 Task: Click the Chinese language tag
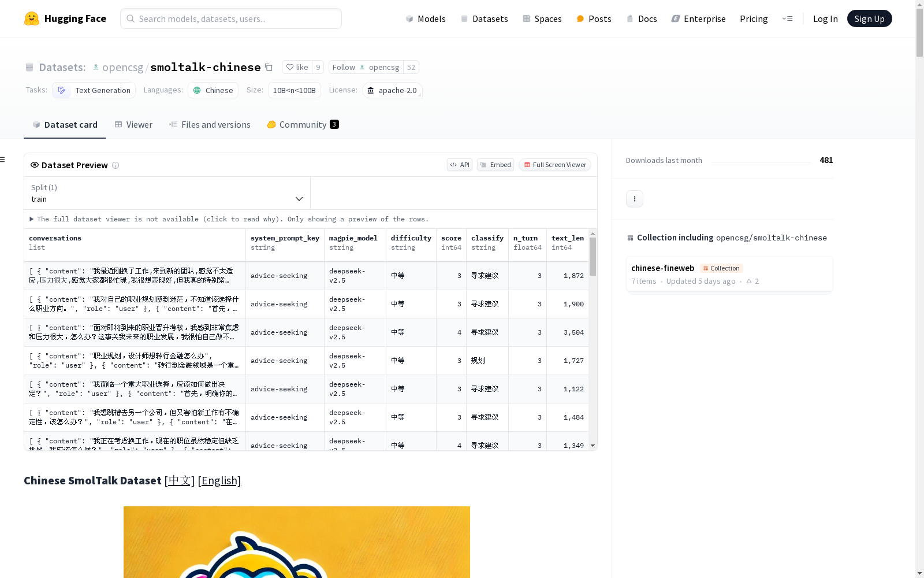(213, 90)
